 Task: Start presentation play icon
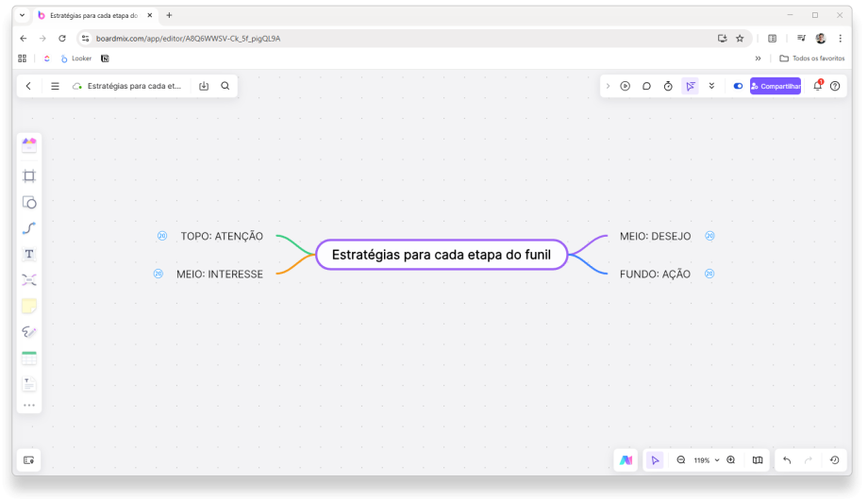[x=625, y=86]
